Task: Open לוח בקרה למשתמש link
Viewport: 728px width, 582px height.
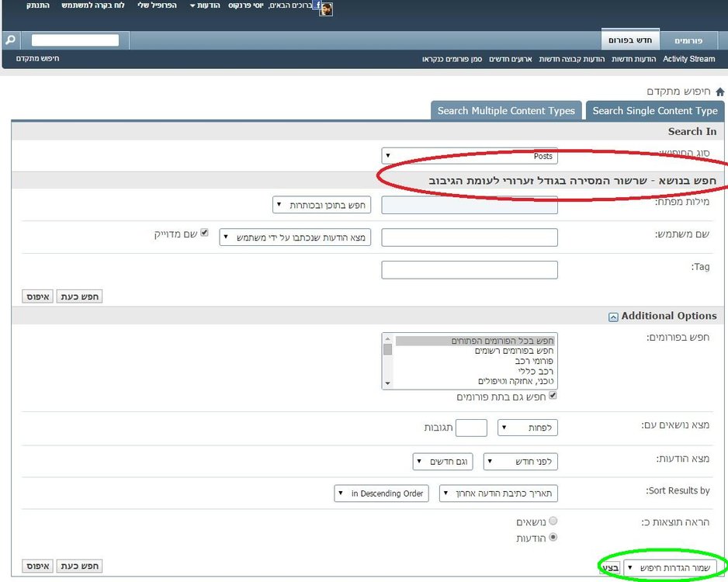Action: pyautogui.click(x=93, y=5)
